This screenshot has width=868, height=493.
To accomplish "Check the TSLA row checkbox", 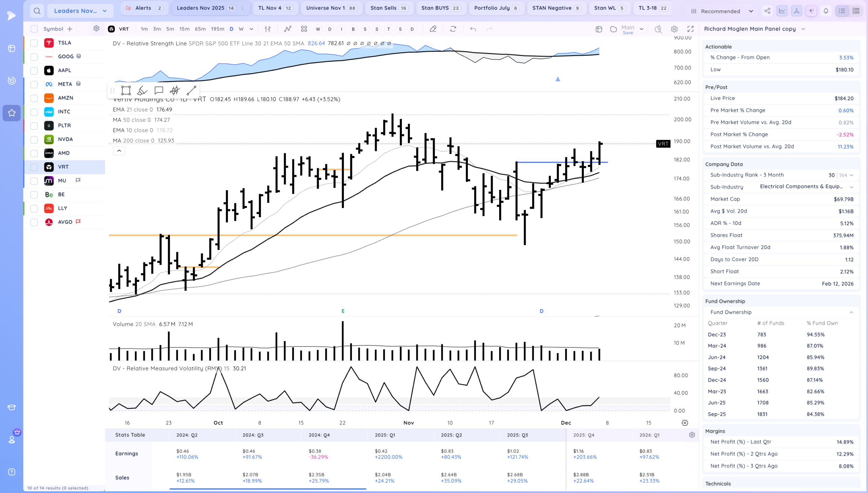I will (34, 43).
